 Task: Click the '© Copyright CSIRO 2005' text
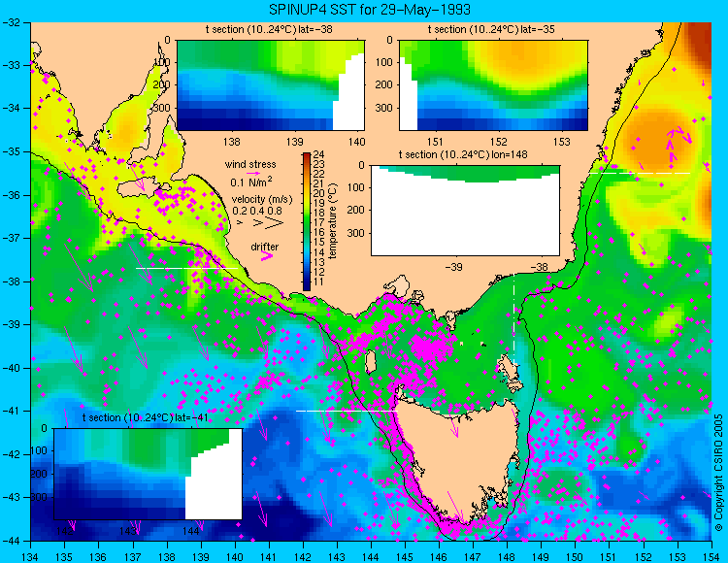pyautogui.click(x=718, y=474)
